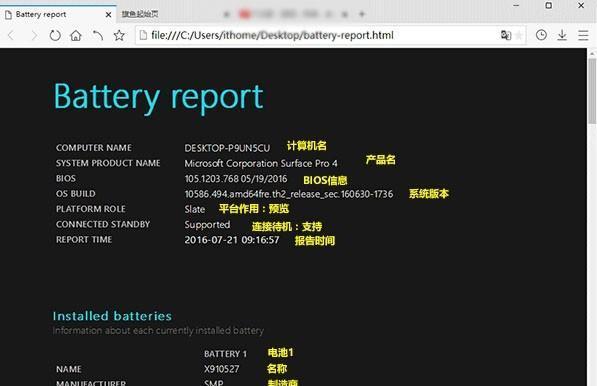Viewport: 597px width, 386px height.
Task: Click the COMPUTER NAME label
Action: (x=94, y=148)
